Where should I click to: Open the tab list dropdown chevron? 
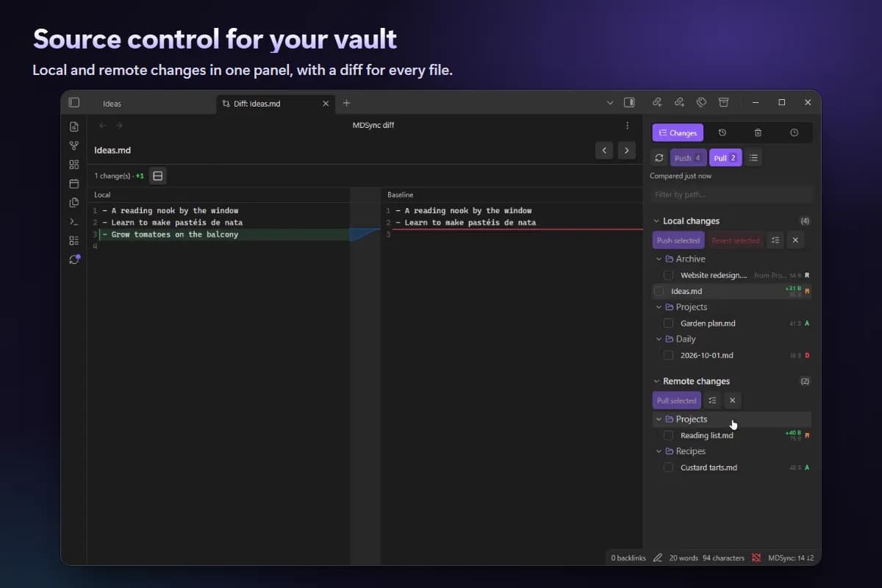(609, 103)
